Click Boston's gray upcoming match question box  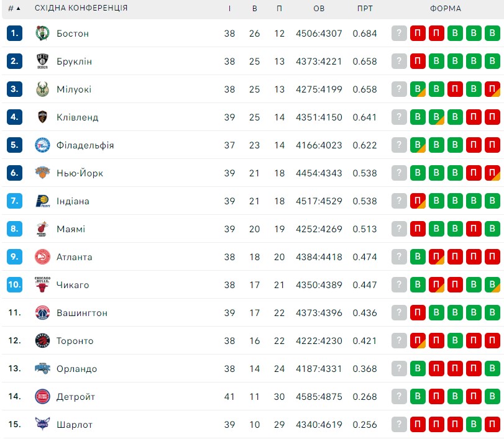399,33
